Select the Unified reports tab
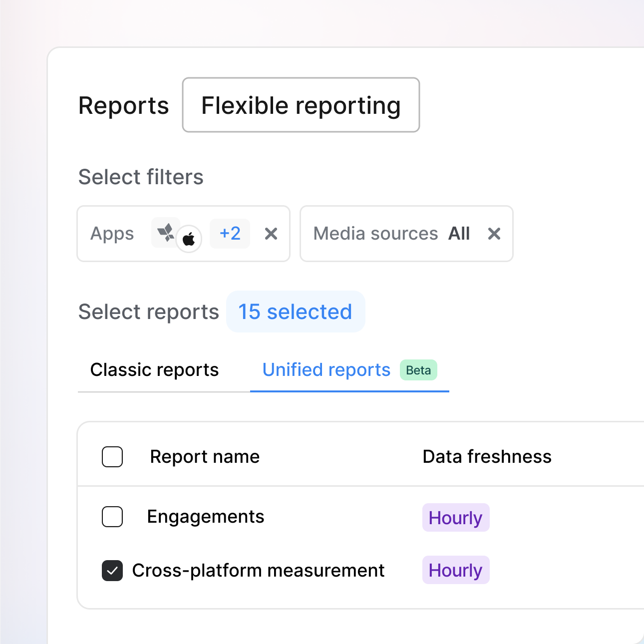Screen dimensions: 644x644 point(326,370)
